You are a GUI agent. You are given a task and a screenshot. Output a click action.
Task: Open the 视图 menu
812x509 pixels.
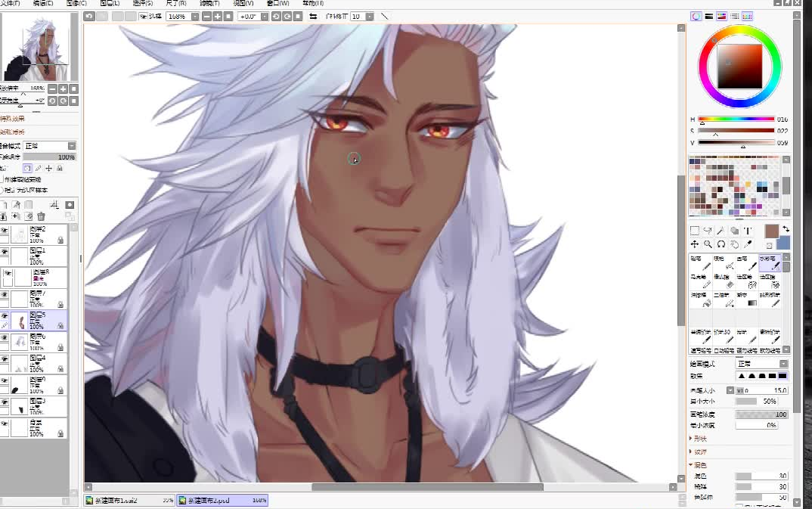[243, 3]
